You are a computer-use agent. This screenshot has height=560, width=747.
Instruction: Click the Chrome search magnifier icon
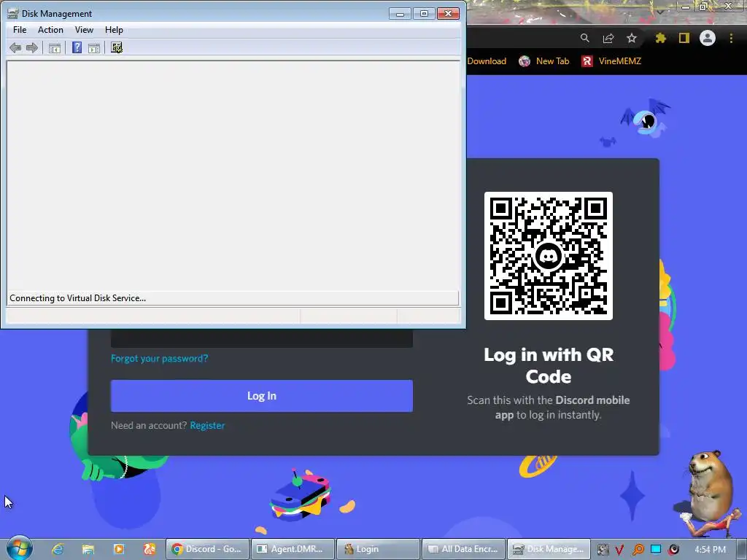[x=584, y=38]
